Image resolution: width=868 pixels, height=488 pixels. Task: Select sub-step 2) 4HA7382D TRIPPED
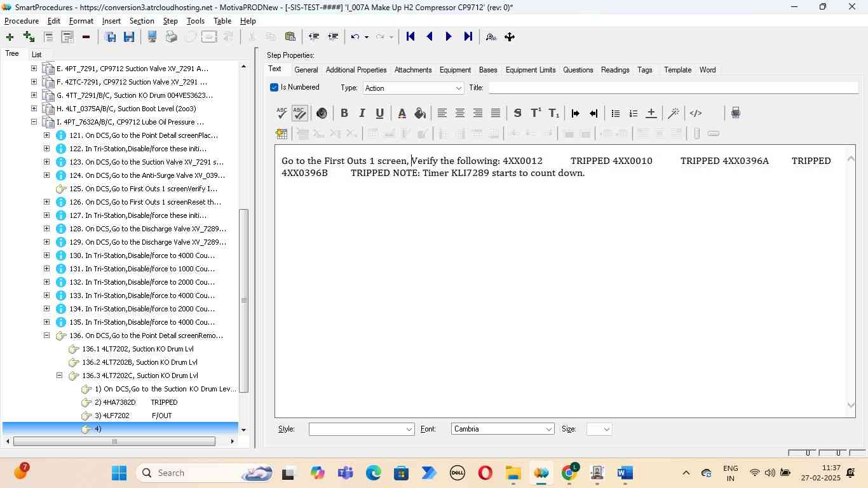tap(136, 402)
